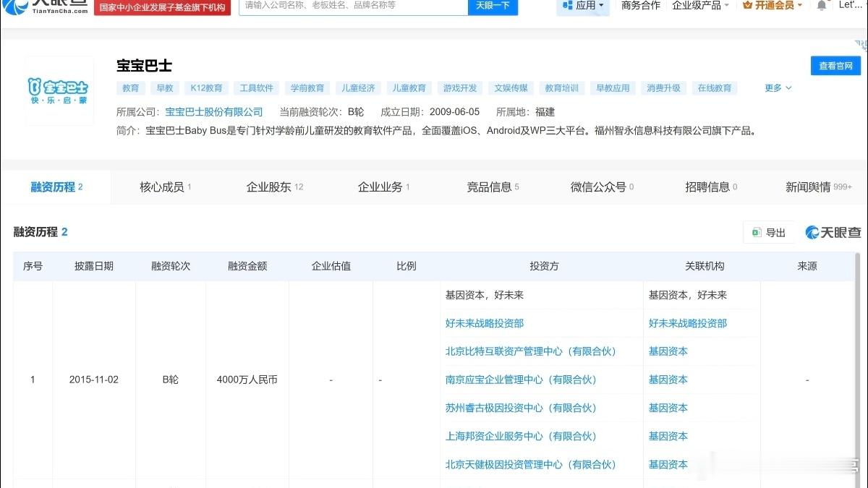Image resolution: width=868 pixels, height=488 pixels.
Task: Open 基因资本 link beside 苏州睿古极因
Action: coord(668,408)
